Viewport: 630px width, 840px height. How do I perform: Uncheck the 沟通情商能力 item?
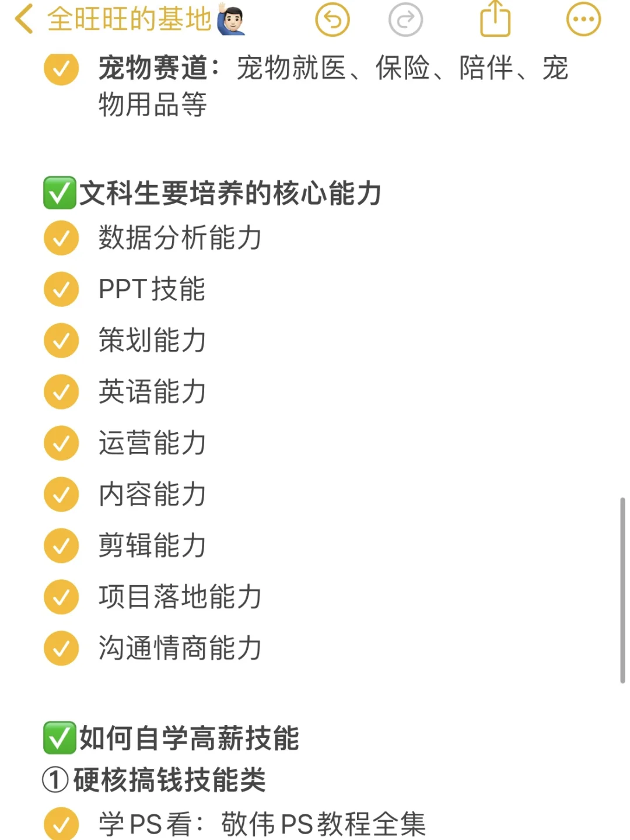pos(61,649)
